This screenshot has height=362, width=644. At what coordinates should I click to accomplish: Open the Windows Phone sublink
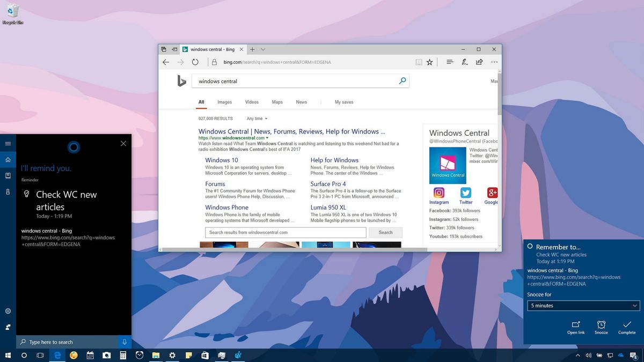point(226,207)
